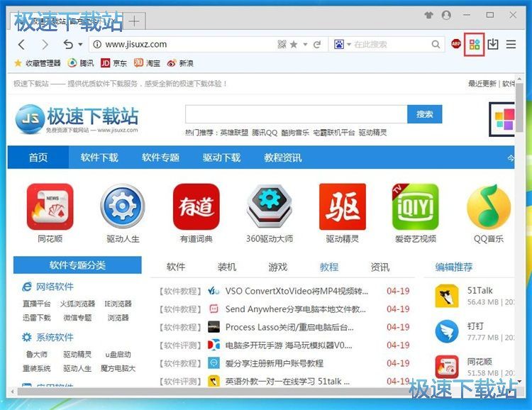
Task: Open 酷狗音乐 hot recommendation link
Action: point(295,133)
